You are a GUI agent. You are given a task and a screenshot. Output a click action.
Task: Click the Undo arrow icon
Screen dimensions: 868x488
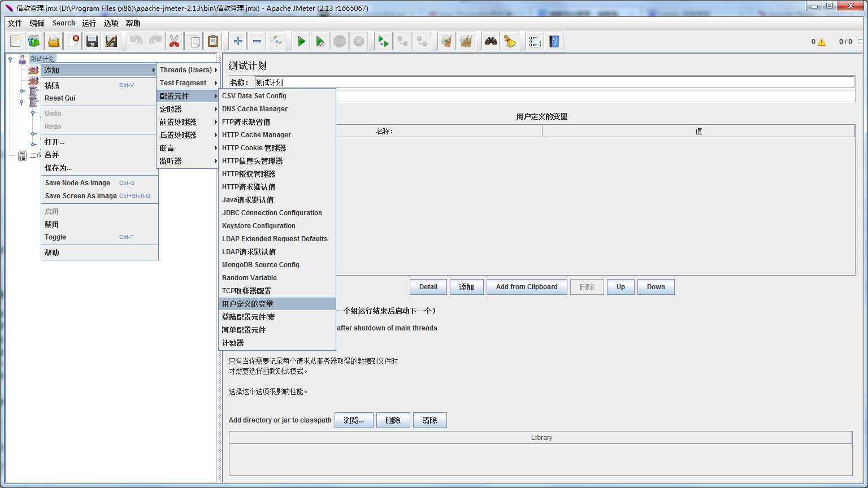[136, 41]
